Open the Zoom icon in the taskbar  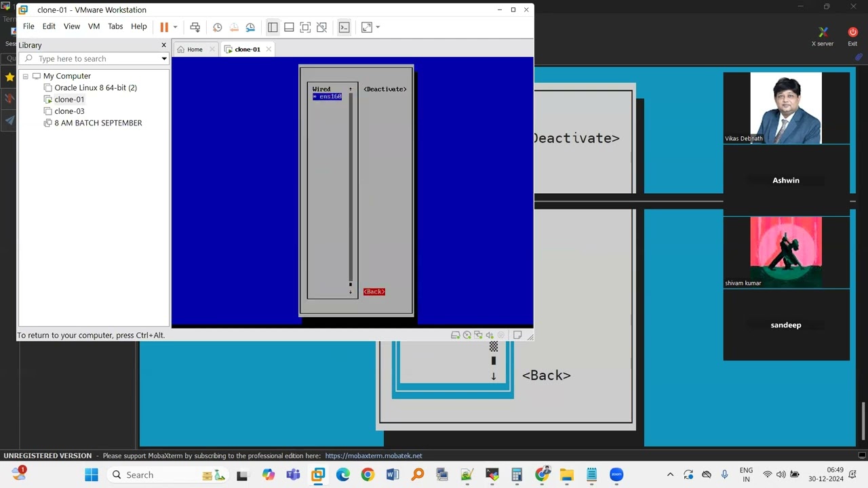coord(616,474)
